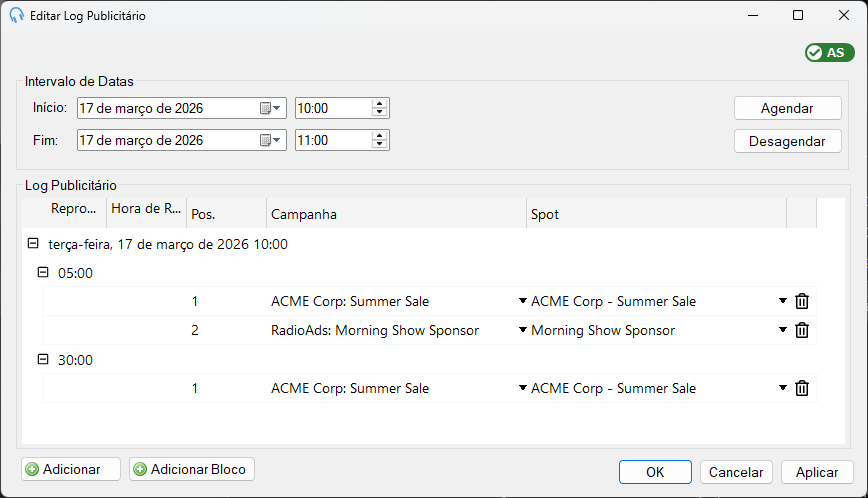868x498 pixels.
Task: Open the Início date calendar picker
Action: point(271,108)
